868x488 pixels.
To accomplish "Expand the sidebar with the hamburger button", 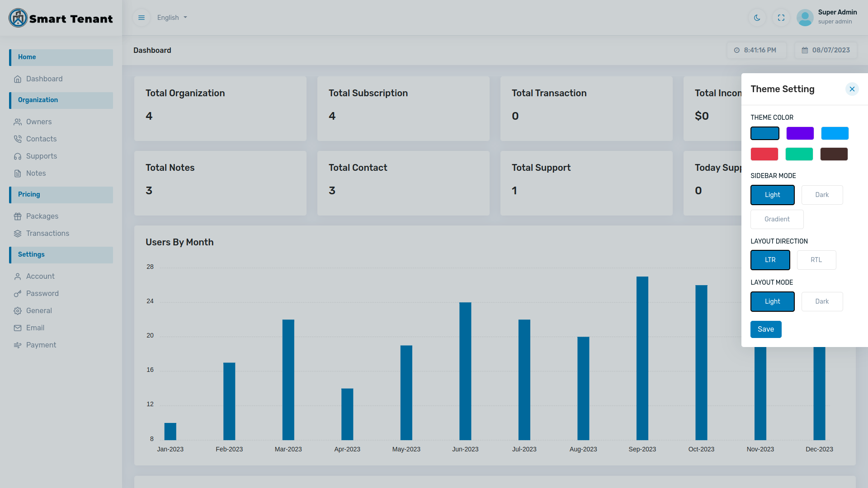I will tap(142, 18).
